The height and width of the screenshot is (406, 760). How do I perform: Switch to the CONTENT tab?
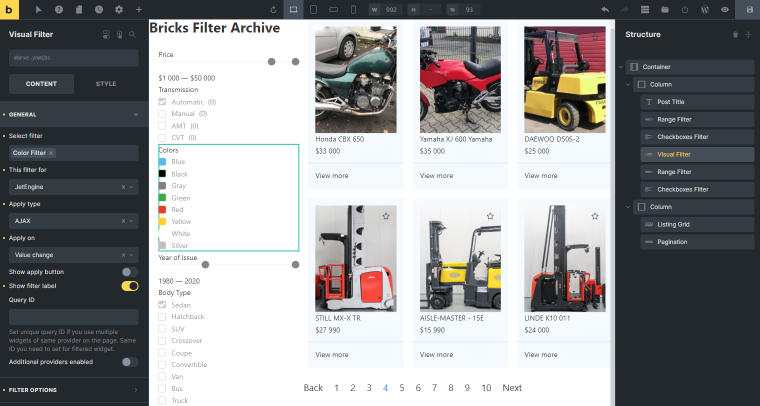click(41, 84)
